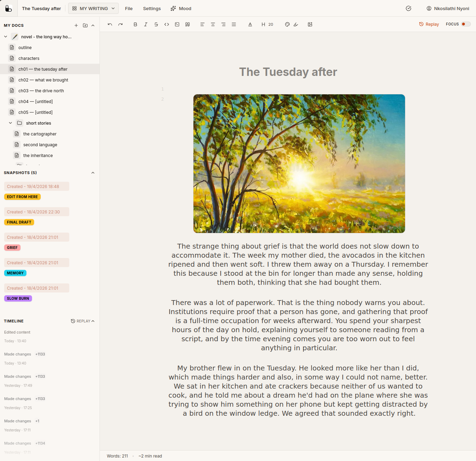The height and width of the screenshot is (461, 476).
Task: Select the Memory snapshot tag
Action: click(15, 273)
